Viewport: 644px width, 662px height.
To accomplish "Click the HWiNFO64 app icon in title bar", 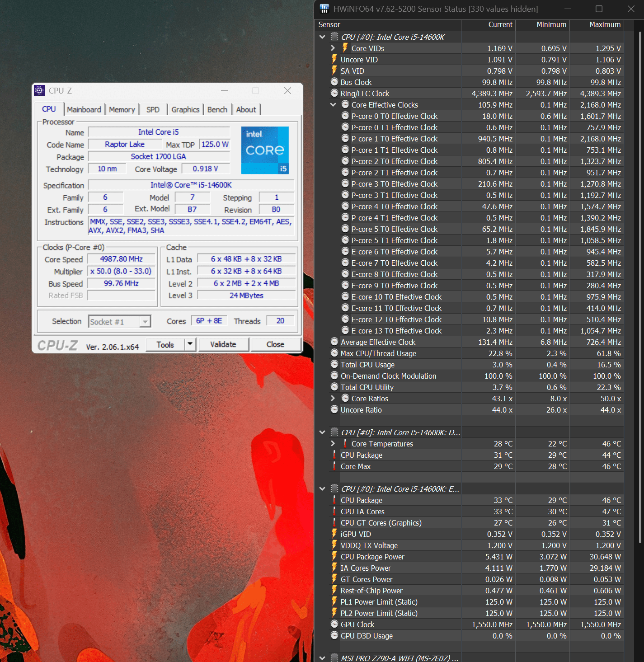I will (x=324, y=9).
